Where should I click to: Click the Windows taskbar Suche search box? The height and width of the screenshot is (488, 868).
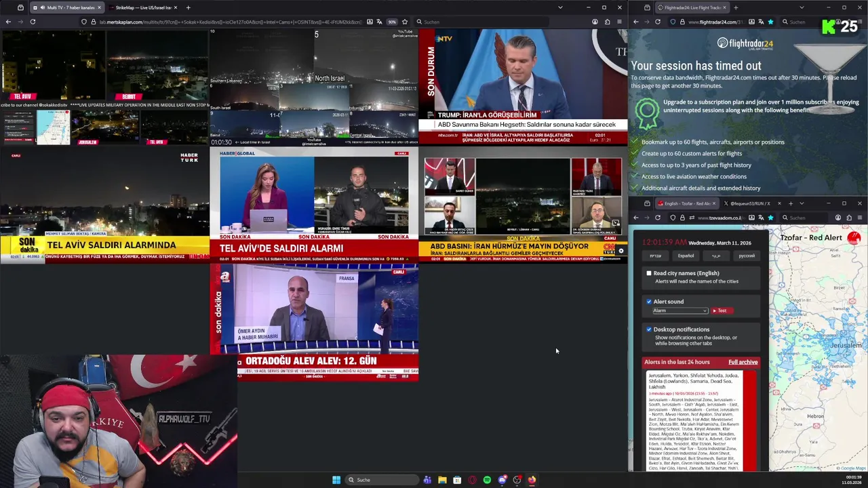coord(381,480)
